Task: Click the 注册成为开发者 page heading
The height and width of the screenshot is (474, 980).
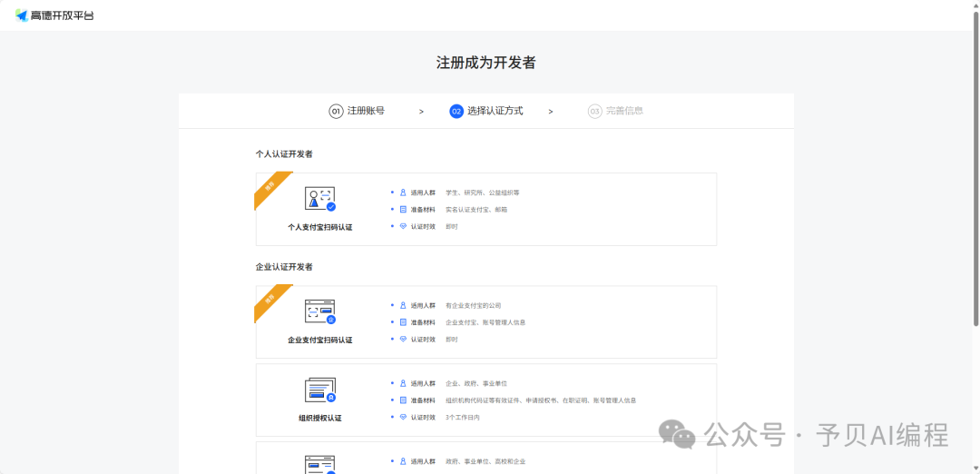Action: (485, 63)
